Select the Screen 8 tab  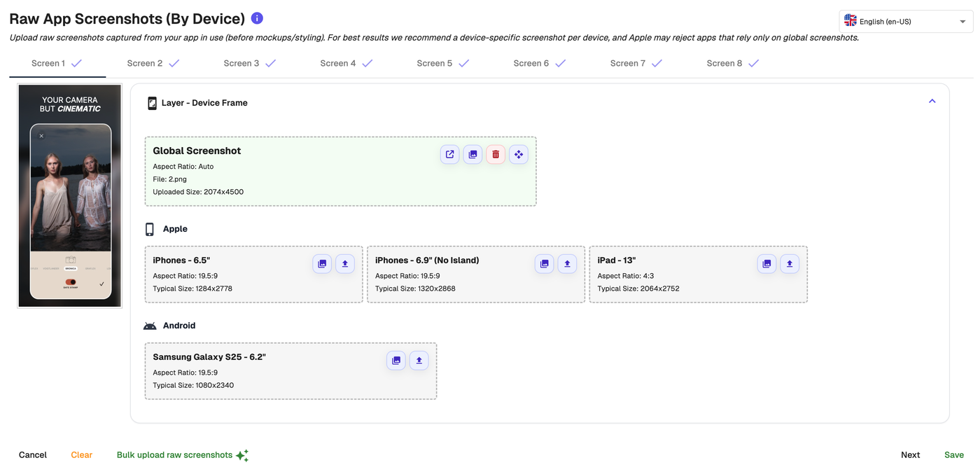[x=732, y=63]
